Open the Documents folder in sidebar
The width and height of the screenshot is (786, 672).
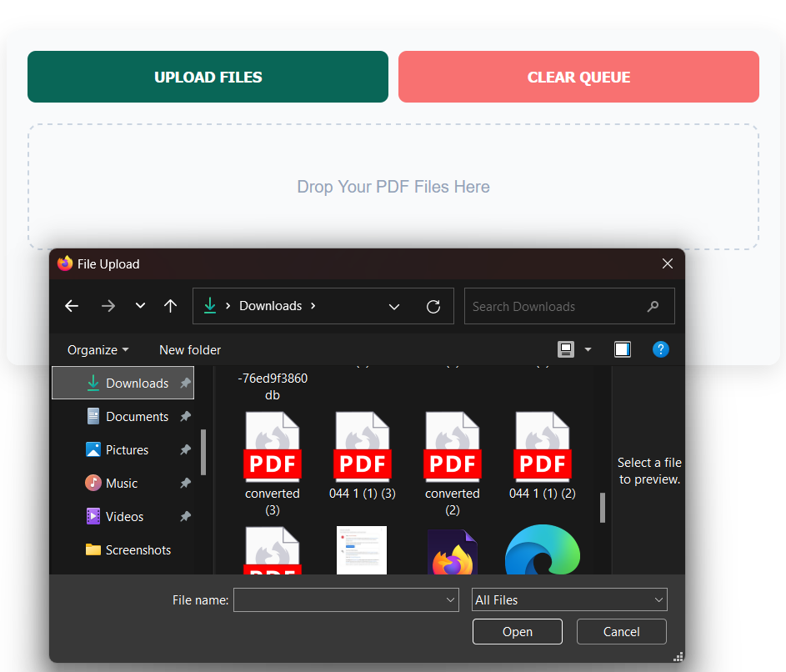[x=137, y=417]
